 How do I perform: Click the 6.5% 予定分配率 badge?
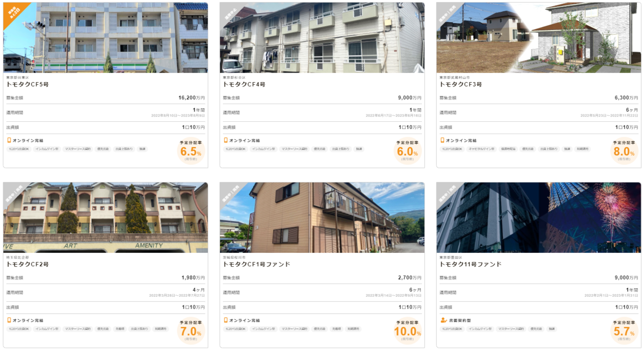(x=191, y=151)
